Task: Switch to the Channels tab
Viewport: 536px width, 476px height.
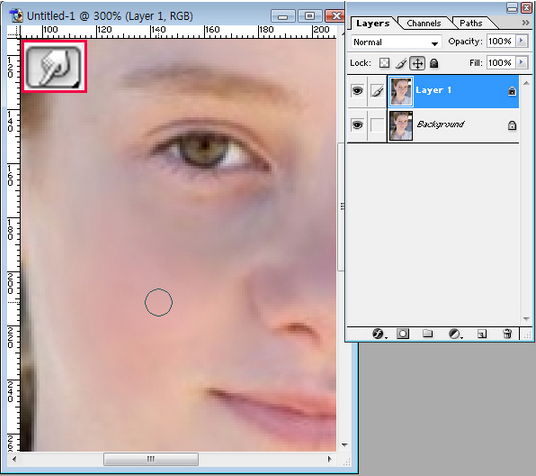Action: point(424,23)
